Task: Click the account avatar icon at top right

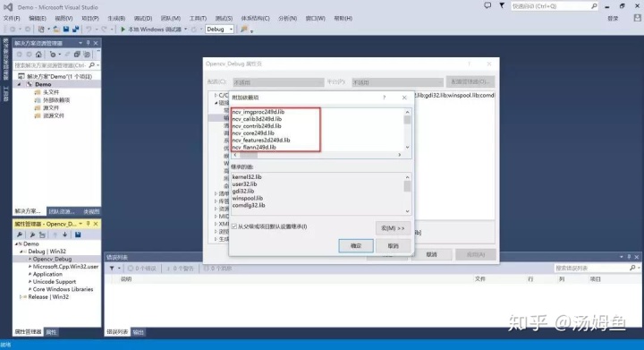Action: tap(637, 18)
